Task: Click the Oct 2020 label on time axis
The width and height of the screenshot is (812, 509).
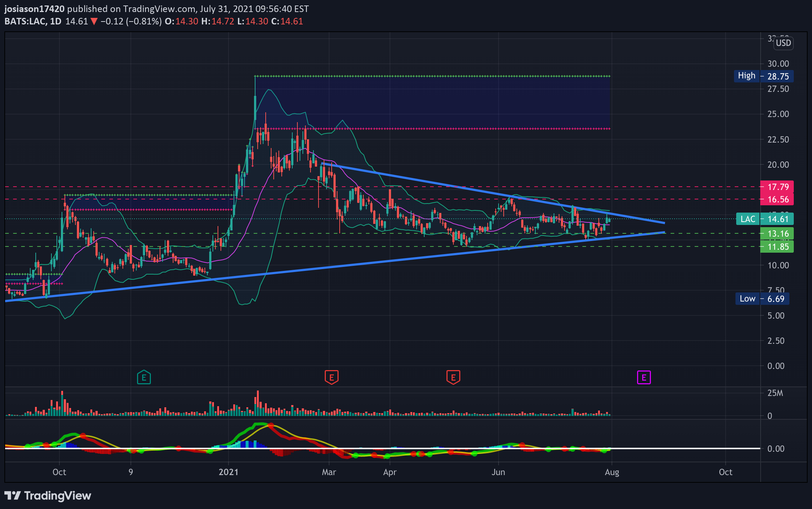Action: tap(59, 472)
